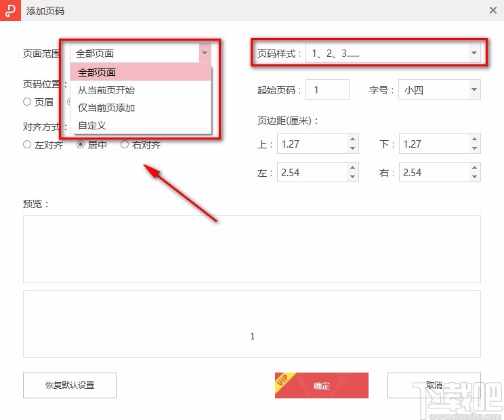The image size is (504, 420).
Task: Click the 确定 confirm button
Action: coord(322,385)
